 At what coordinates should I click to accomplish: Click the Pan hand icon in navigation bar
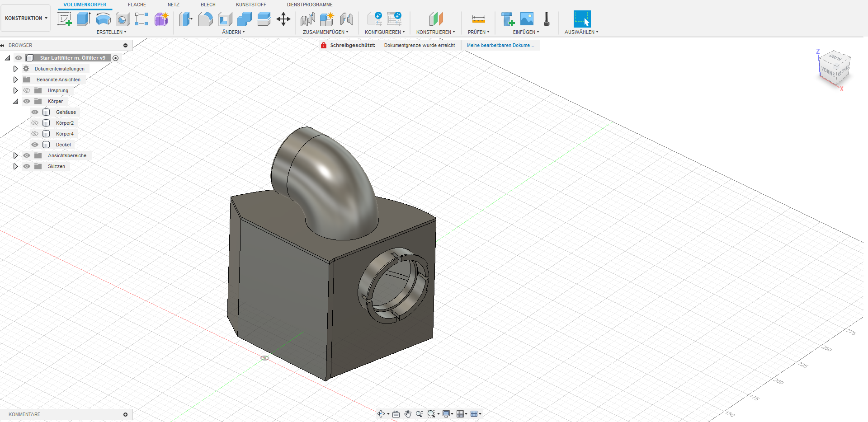408,414
